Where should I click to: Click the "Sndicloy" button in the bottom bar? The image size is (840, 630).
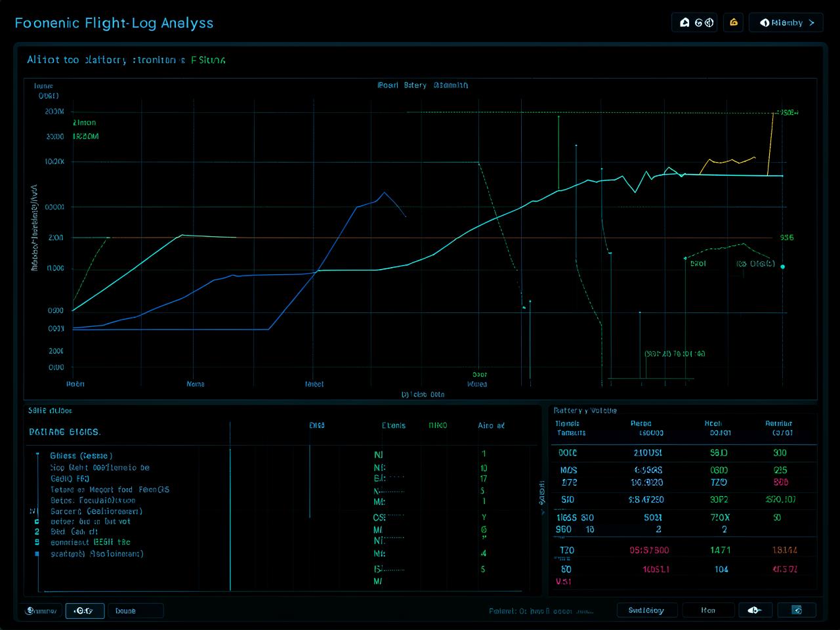tap(646, 610)
